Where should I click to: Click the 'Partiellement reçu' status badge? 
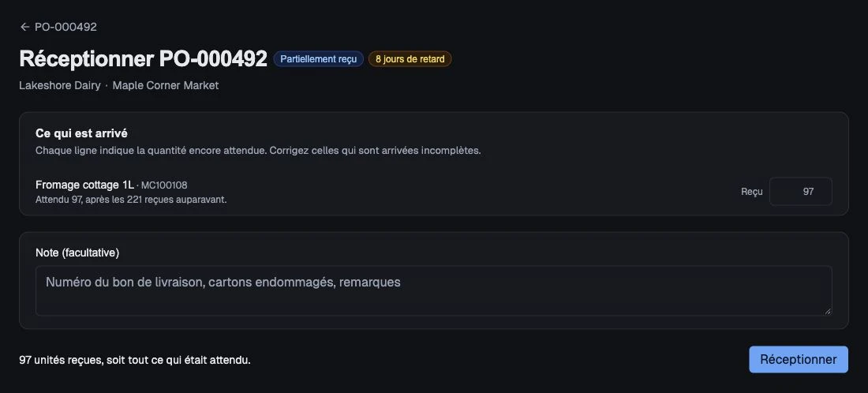[x=318, y=58]
